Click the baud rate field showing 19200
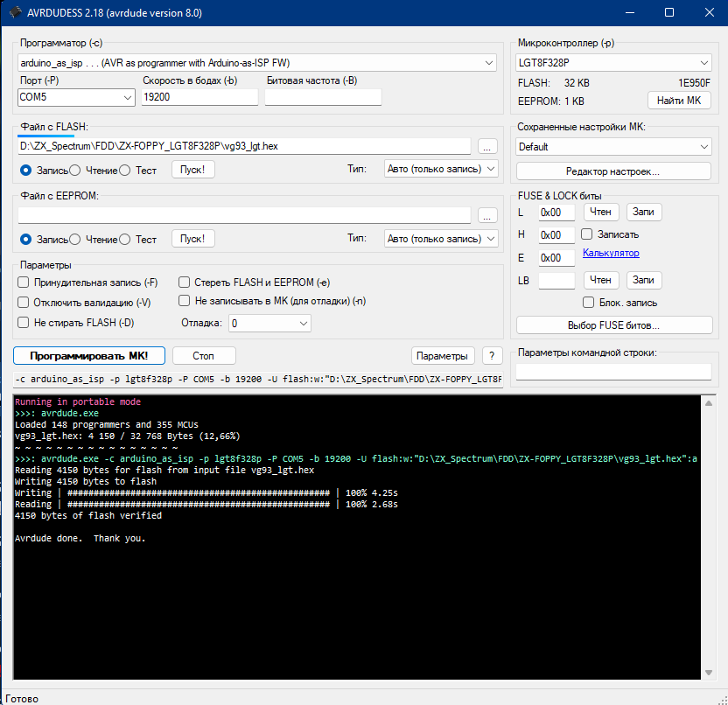The image size is (728, 705). point(199,97)
